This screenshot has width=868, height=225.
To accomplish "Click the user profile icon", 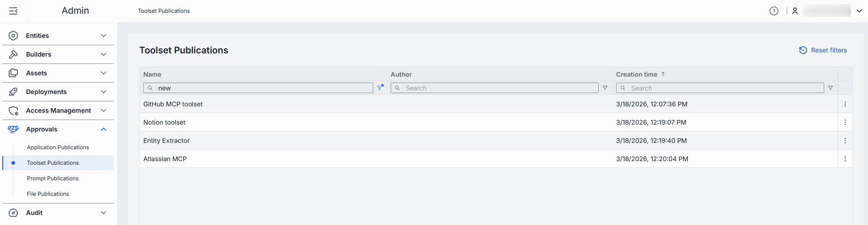I will click(795, 11).
